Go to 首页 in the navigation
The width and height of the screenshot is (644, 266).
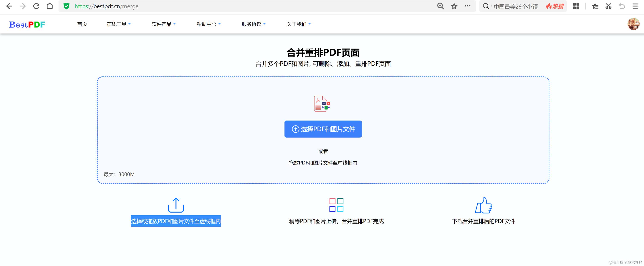82,24
